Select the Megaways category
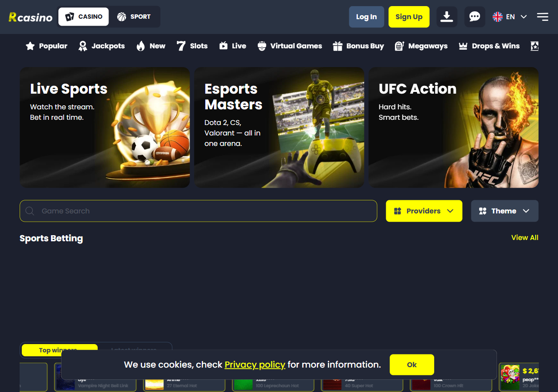 point(421,46)
